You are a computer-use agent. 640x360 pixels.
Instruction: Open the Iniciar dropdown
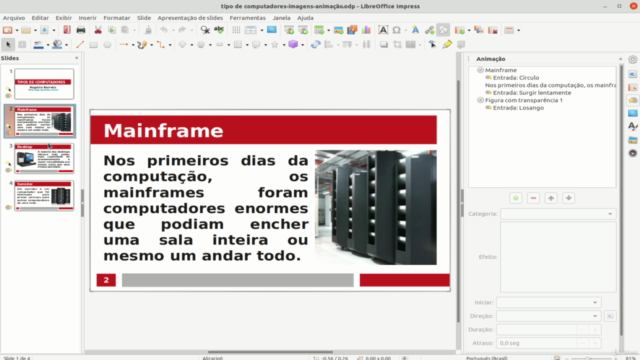(x=549, y=302)
